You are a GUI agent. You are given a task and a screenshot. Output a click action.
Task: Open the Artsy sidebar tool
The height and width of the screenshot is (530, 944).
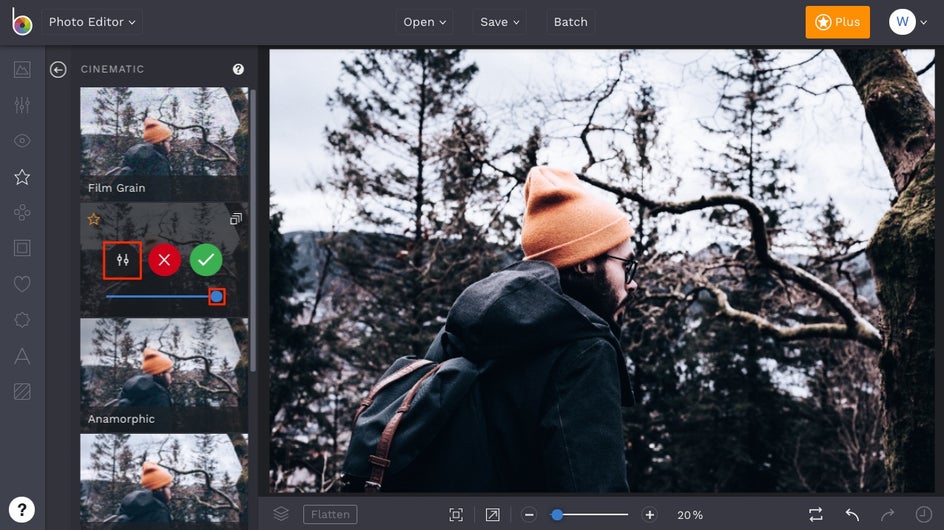coord(22,213)
